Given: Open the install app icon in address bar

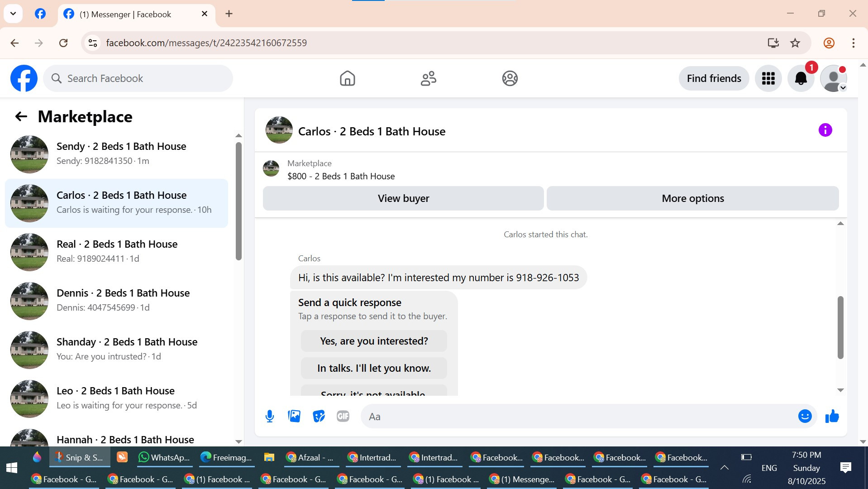Looking at the screenshot, I should coord(773,43).
